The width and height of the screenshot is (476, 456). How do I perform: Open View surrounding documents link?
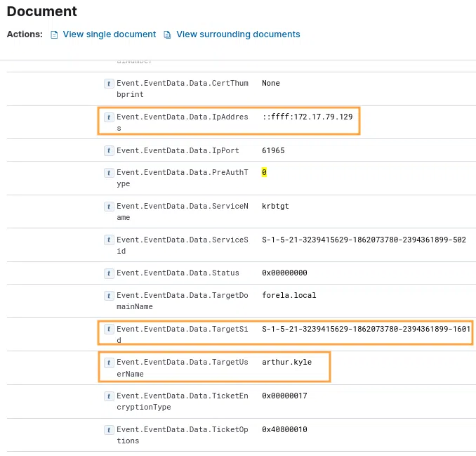pos(238,34)
